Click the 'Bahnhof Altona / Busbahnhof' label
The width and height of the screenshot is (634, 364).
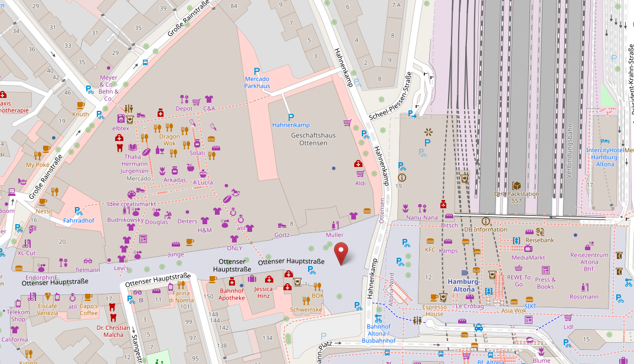point(379,334)
